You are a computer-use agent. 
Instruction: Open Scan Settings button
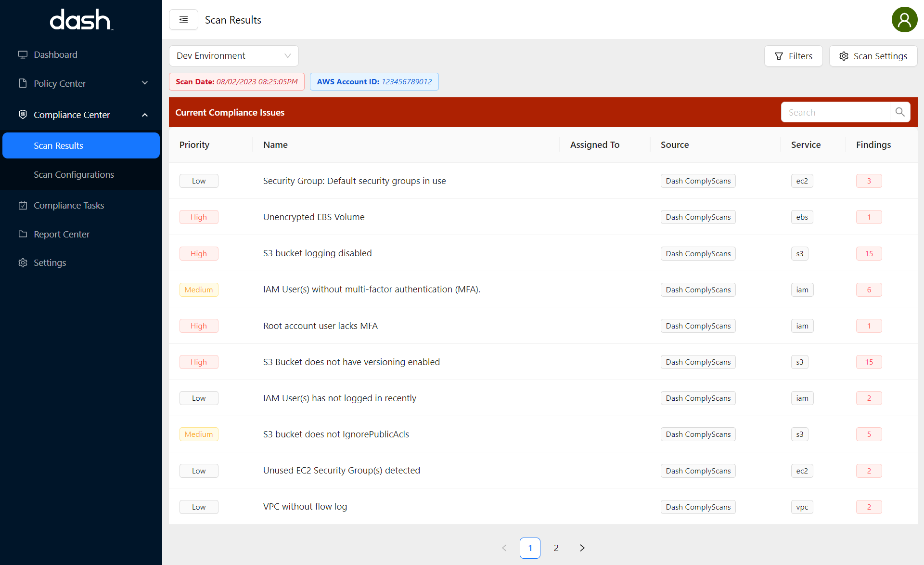pyautogui.click(x=873, y=56)
